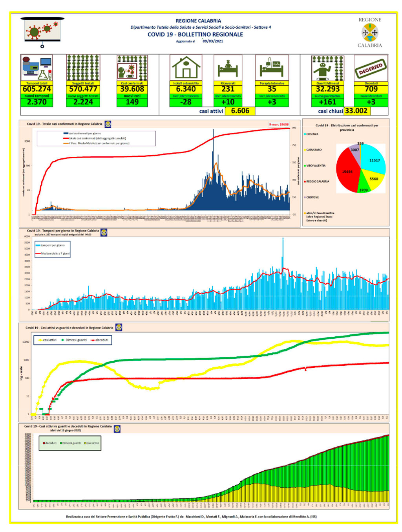The image size is (402, 532).
Task: Select the casi attivi value 6.606
Action: tap(240, 111)
